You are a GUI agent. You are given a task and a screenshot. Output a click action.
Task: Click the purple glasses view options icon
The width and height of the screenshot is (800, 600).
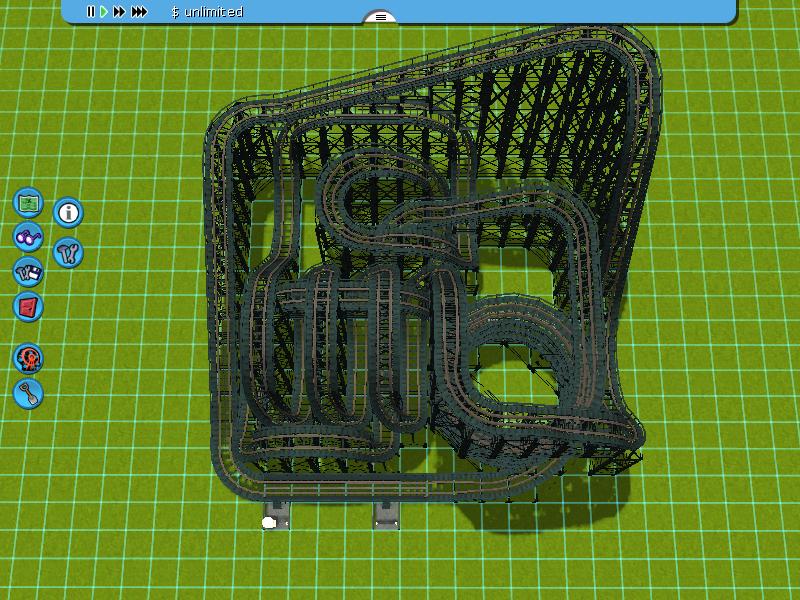[x=28, y=237]
